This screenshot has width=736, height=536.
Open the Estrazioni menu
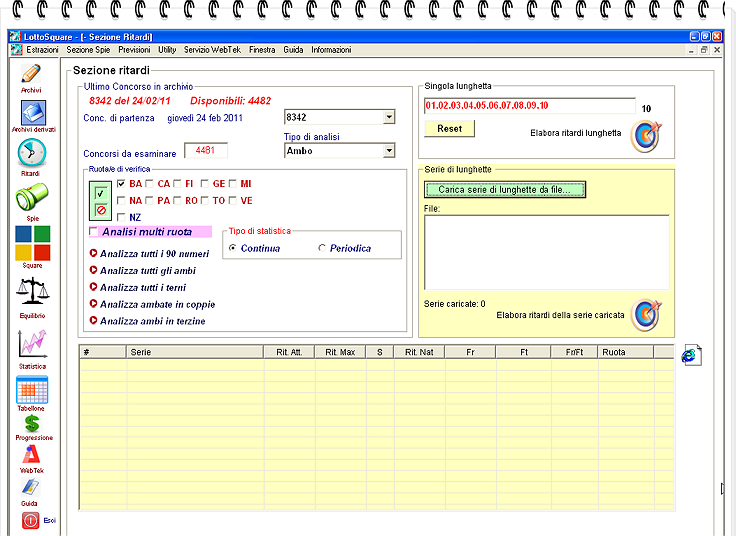point(42,50)
